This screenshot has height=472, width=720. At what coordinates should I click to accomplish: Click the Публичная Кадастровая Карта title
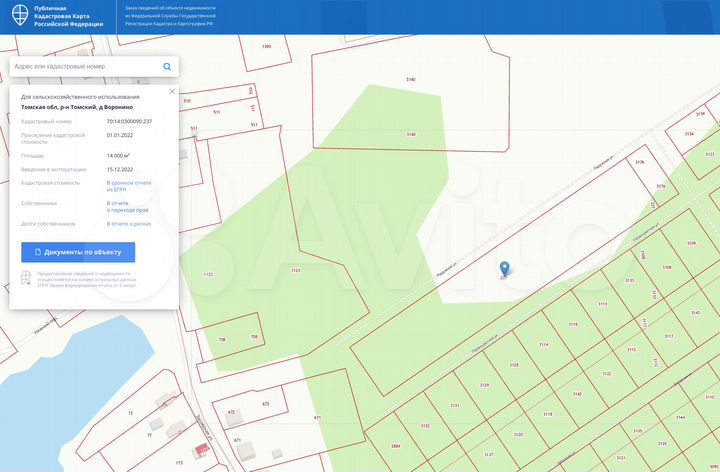tap(68, 16)
